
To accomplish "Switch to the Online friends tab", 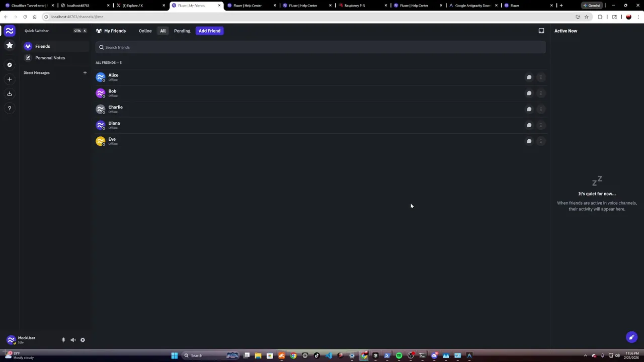I will click(x=145, y=31).
